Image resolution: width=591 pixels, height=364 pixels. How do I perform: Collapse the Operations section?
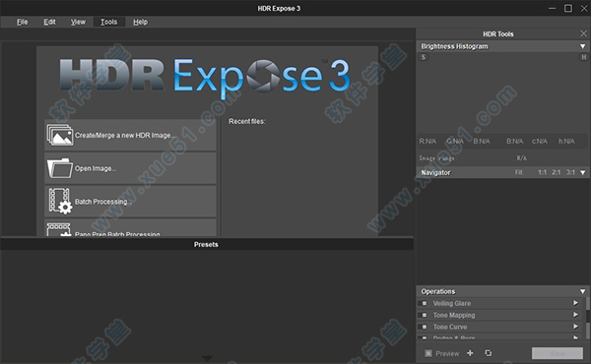tap(583, 291)
